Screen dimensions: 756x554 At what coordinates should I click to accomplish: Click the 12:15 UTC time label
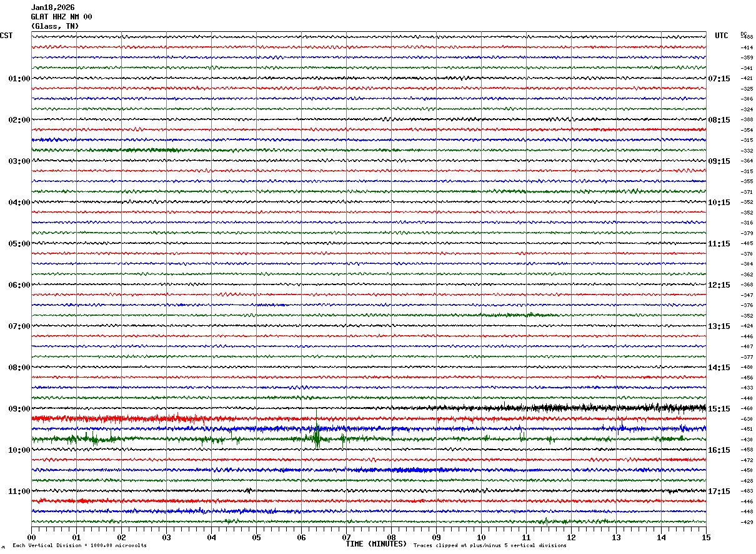pos(719,285)
